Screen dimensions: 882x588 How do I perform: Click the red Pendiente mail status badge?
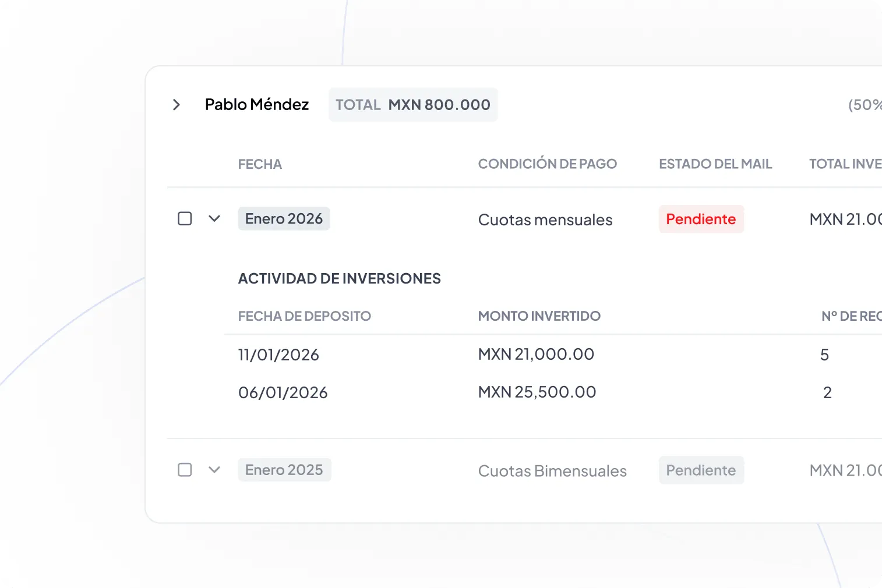(x=701, y=219)
